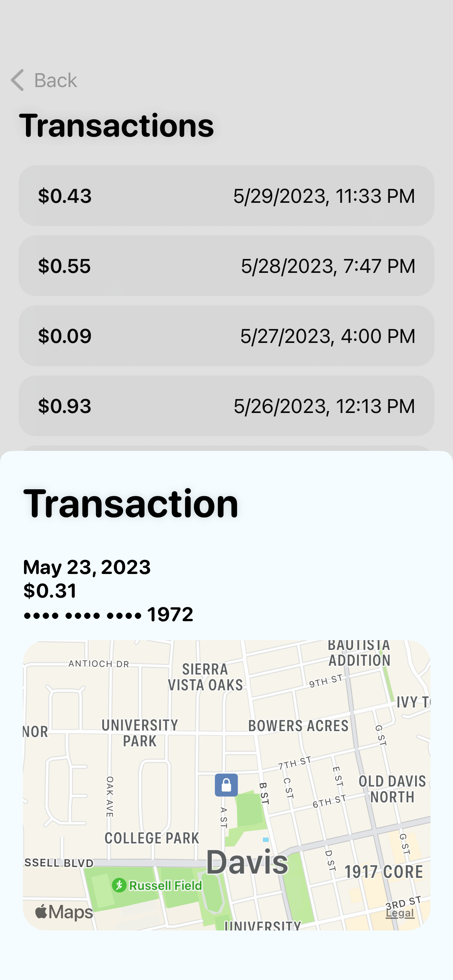The height and width of the screenshot is (980, 453).
Task: Select the $0.43 transaction row
Action: tap(226, 196)
